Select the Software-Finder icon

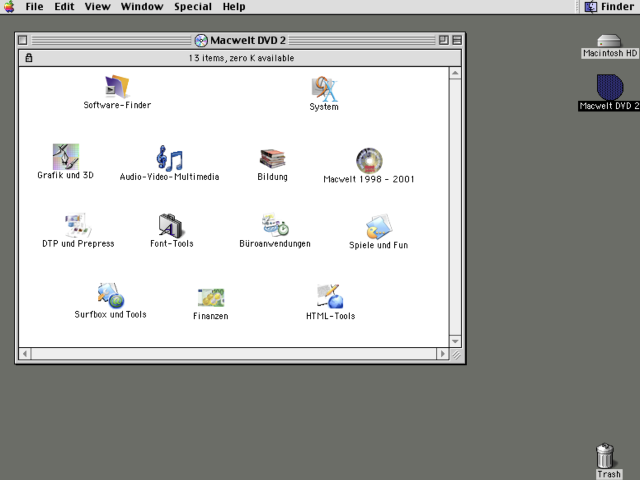coord(117,86)
